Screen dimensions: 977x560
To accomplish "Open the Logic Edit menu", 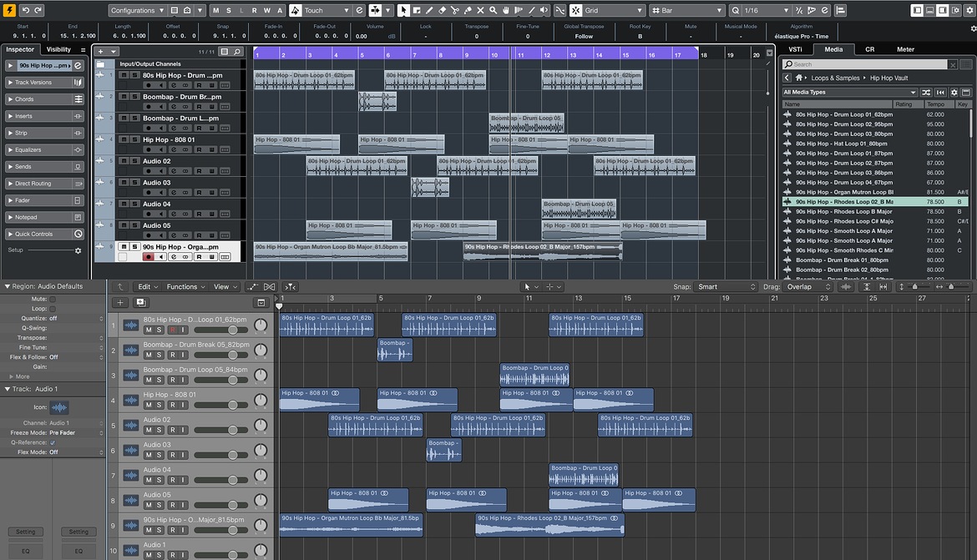I will pos(148,286).
